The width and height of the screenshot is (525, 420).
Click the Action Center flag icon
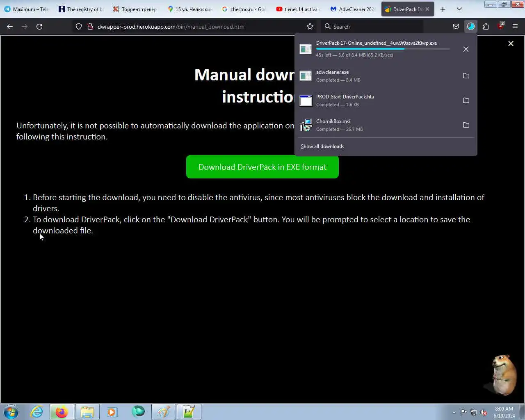pos(463,412)
